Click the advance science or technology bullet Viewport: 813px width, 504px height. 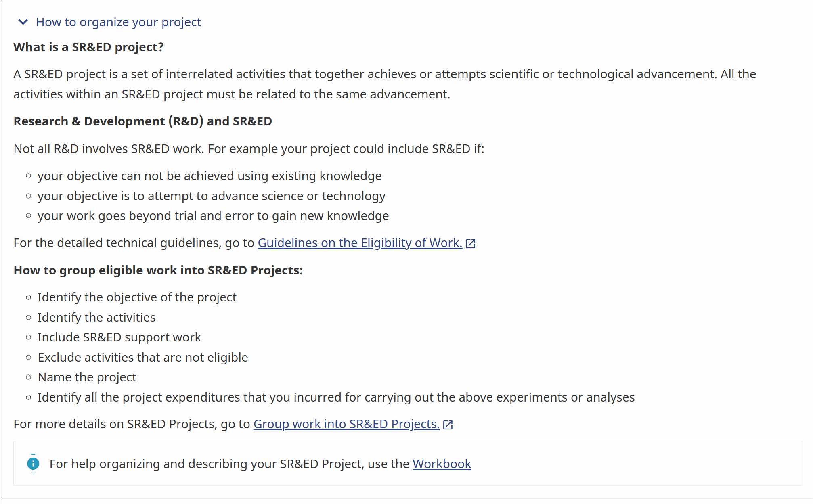[x=211, y=196]
